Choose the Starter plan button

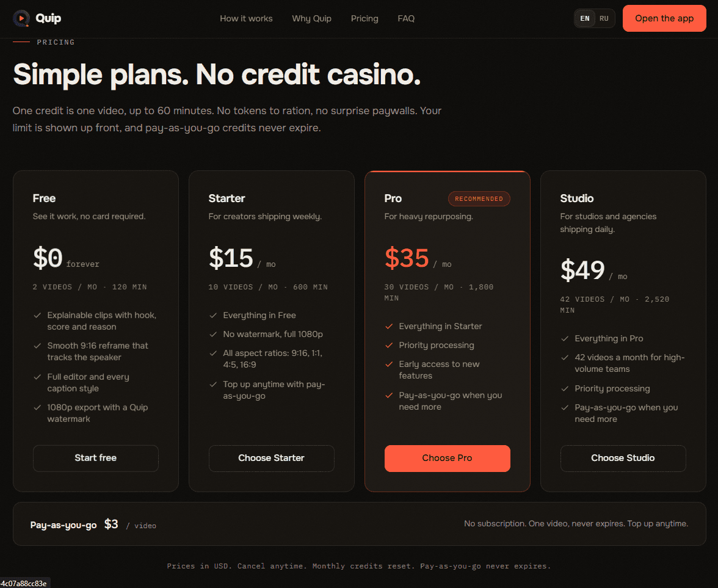click(x=272, y=458)
